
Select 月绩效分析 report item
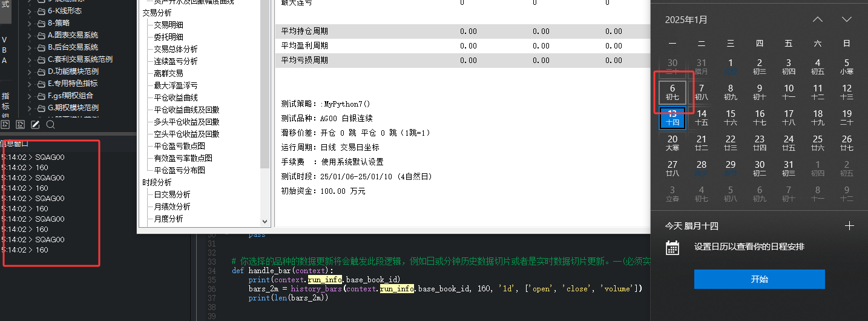tap(172, 207)
